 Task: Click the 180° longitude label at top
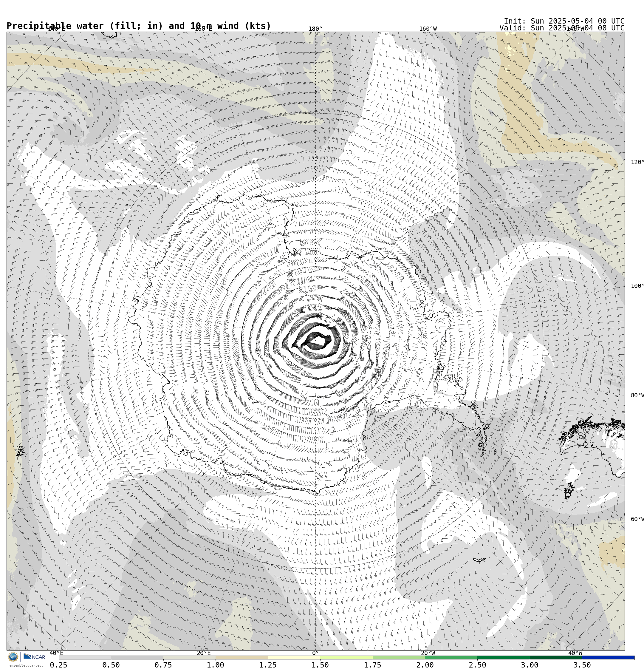(x=315, y=29)
